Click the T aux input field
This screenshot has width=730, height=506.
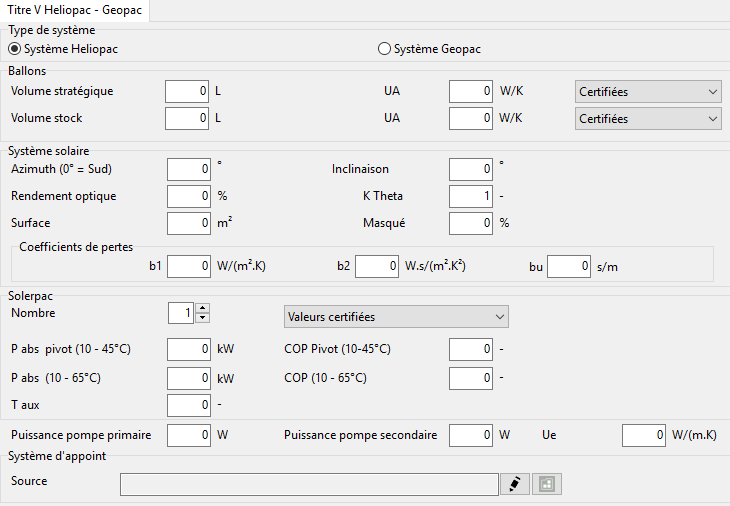tap(189, 405)
